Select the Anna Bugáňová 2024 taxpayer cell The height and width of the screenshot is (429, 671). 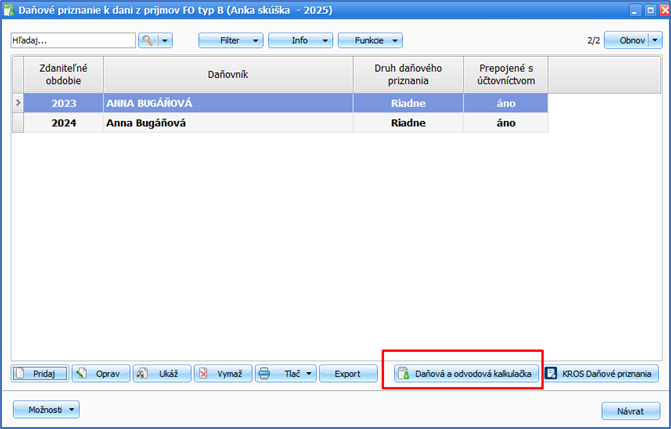pos(228,123)
